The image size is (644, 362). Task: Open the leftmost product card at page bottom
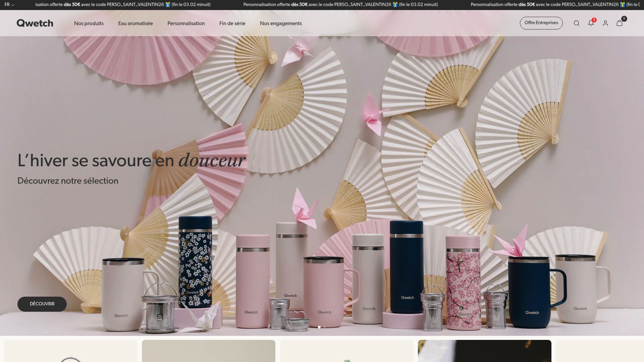[x=71, y=351]
